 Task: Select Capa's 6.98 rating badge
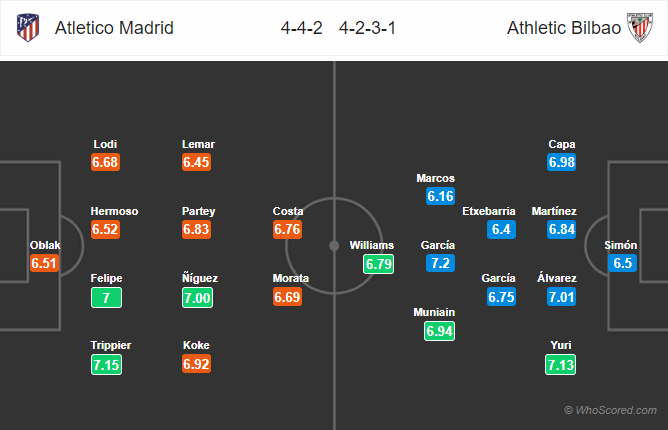561,162
